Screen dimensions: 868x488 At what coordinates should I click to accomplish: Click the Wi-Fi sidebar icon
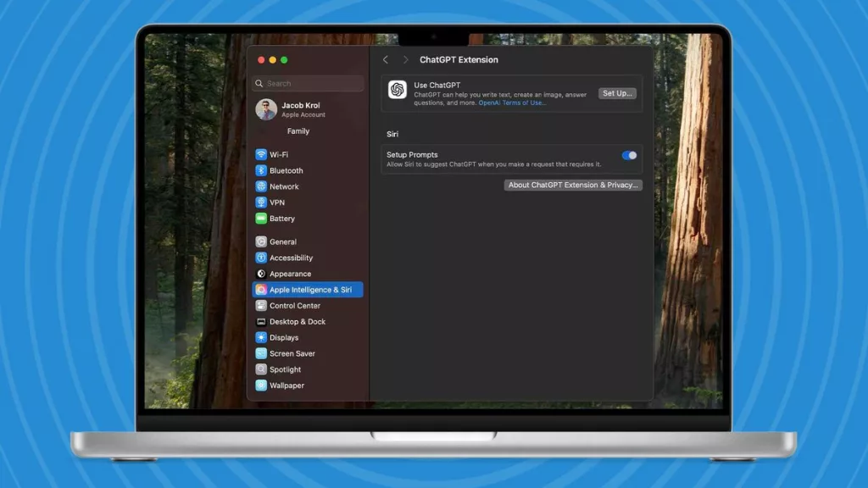coord(261,154)
